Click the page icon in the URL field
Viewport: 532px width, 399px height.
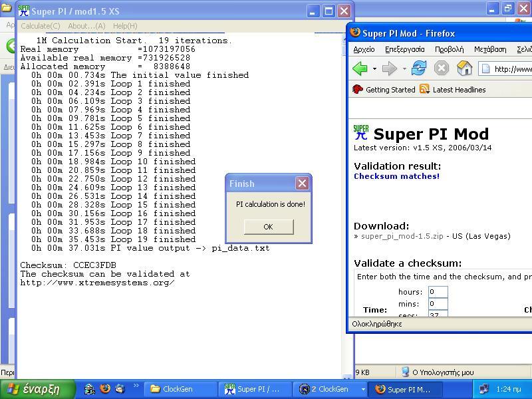pyautogui.click(x=486, y=69)
